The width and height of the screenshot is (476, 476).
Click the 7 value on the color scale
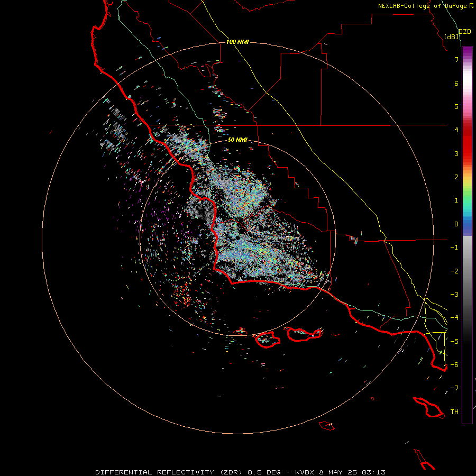click(456, 59)
